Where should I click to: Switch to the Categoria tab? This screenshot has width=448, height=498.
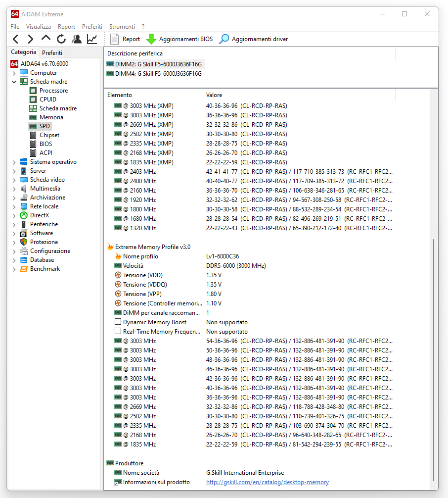pyautogui.click(x=23, y=52)
